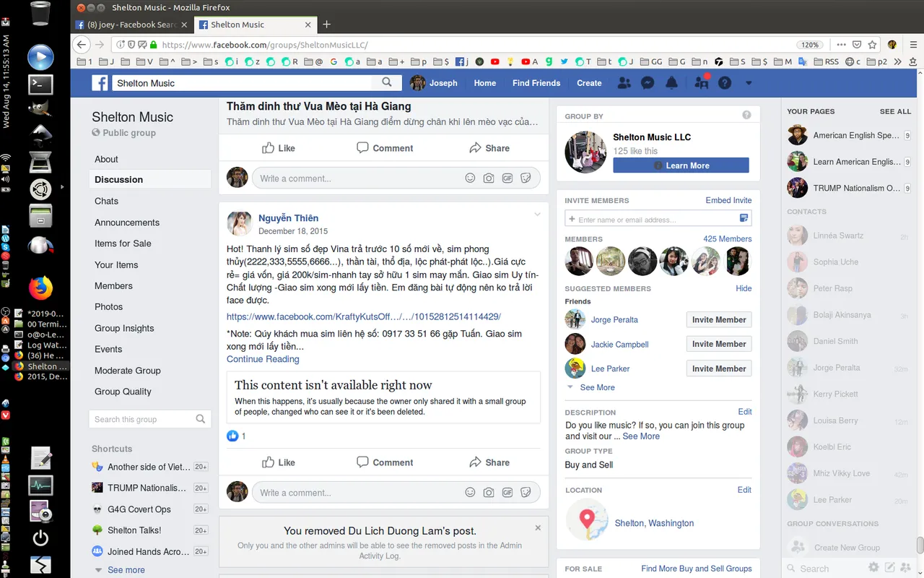This screenshot has height=578, width=924.
Task: Open the account dropdown arrow in blue bar
Action: point(749,83)
